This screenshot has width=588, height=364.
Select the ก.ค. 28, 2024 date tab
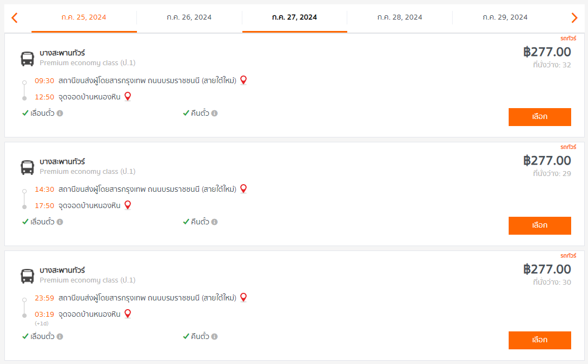[400, 17]
